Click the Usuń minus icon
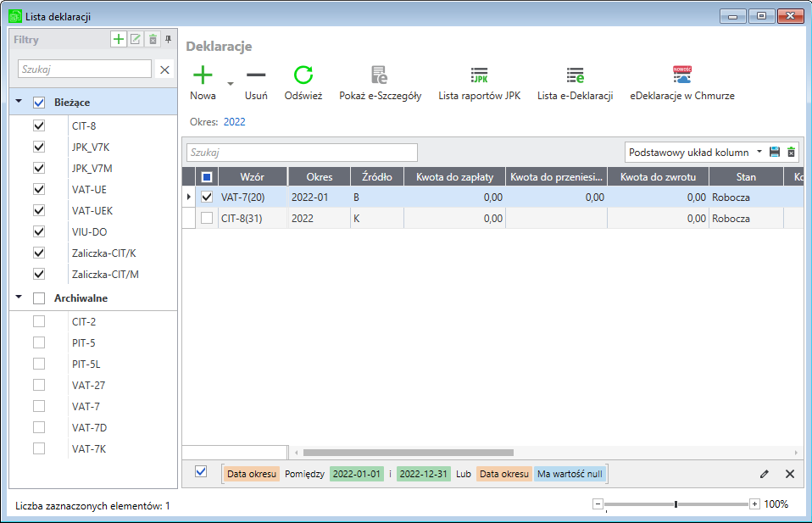The width and height of the screenshot is (812, 523). pyautogui.click(x=256, y=75)
